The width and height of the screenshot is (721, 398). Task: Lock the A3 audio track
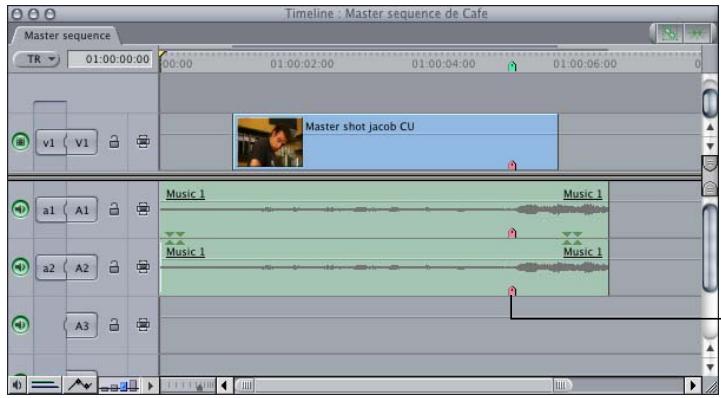pos(114,324)
